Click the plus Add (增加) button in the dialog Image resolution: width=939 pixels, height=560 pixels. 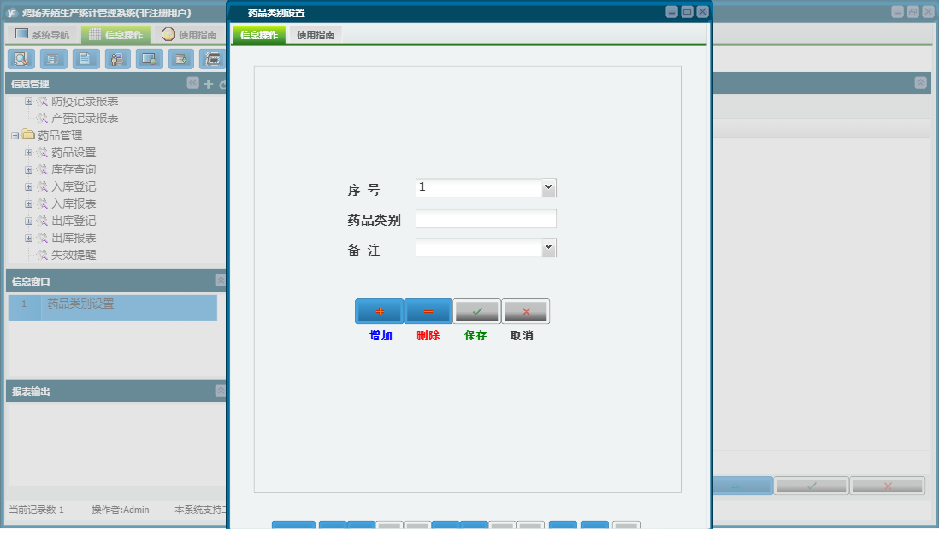380,311
